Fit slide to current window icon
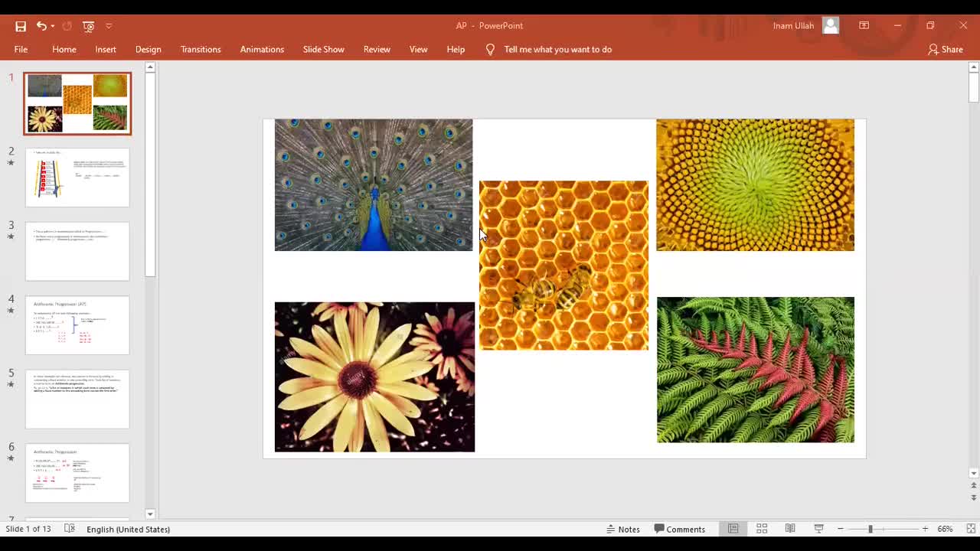 (971, 529)
